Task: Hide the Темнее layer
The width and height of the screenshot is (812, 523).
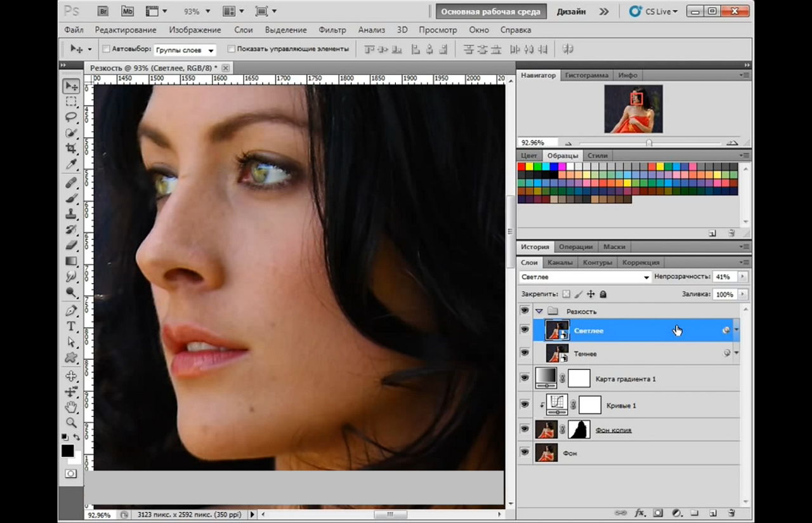Action: click(524, 353)
